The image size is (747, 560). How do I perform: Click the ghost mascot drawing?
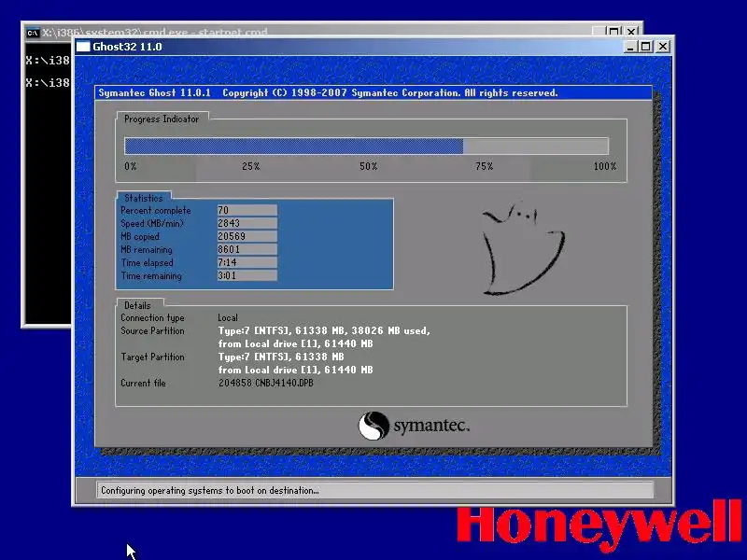pos(523,248)
